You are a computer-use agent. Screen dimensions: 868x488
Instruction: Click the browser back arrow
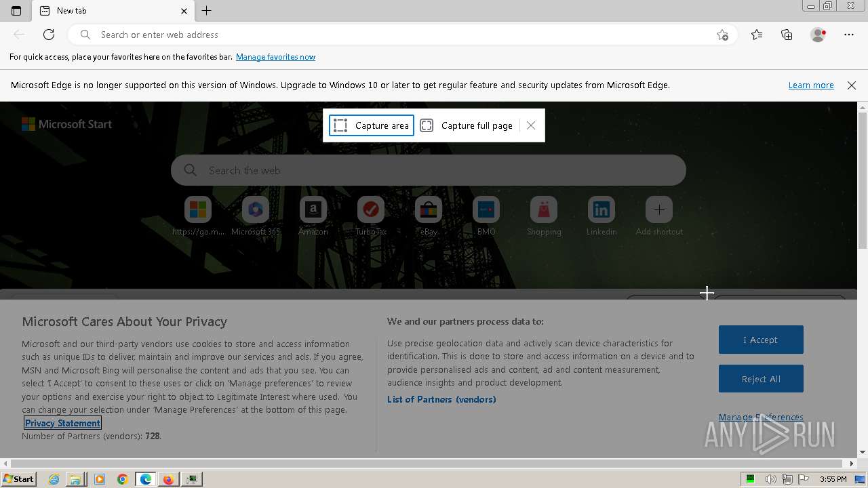coord(19,35)
